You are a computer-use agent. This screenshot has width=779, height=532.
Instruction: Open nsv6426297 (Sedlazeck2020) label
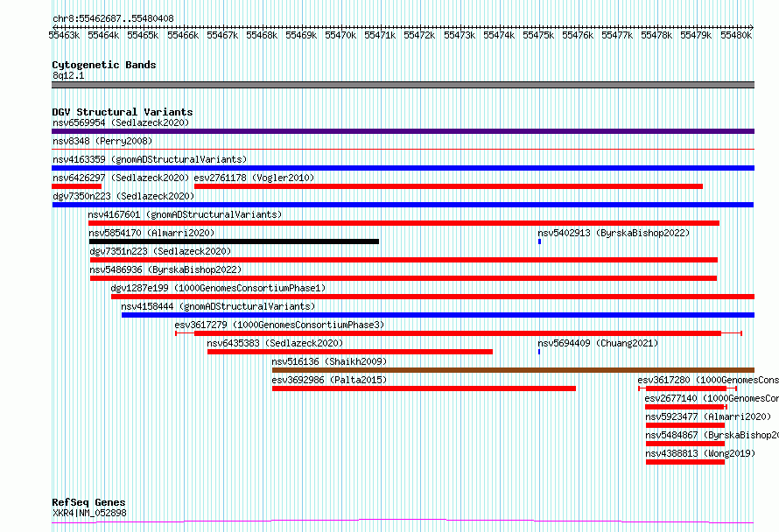(121, 178)
